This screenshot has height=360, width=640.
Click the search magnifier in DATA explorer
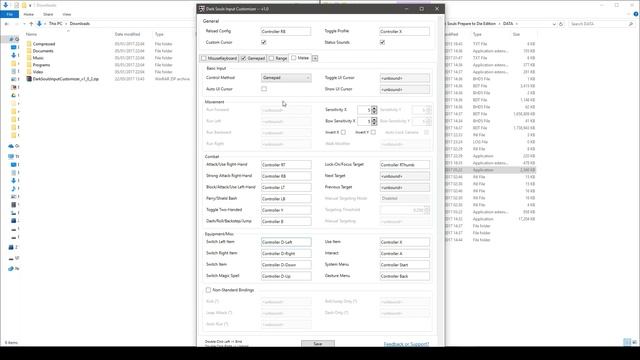point(631,24)
